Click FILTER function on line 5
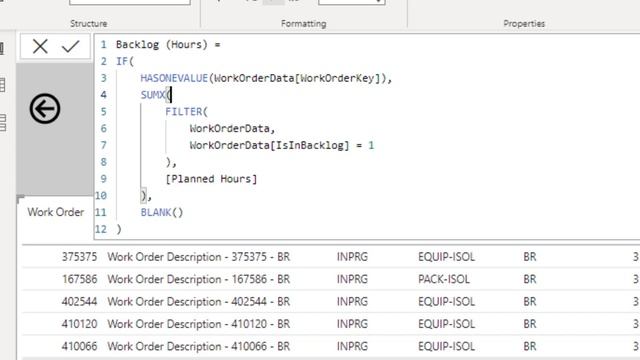This screenshot has height=360, width=640. [x=184, y=111]
